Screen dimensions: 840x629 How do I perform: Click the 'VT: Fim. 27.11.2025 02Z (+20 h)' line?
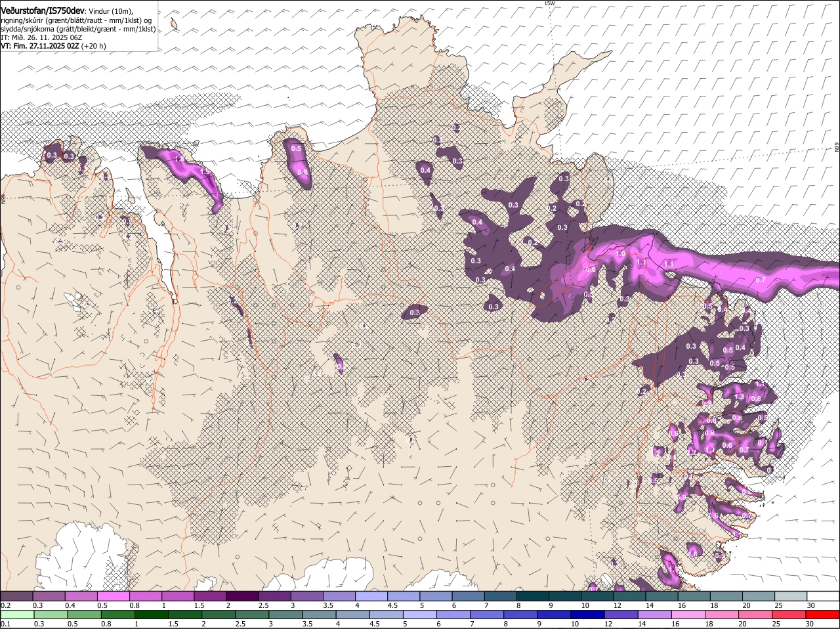coord(53,46)
